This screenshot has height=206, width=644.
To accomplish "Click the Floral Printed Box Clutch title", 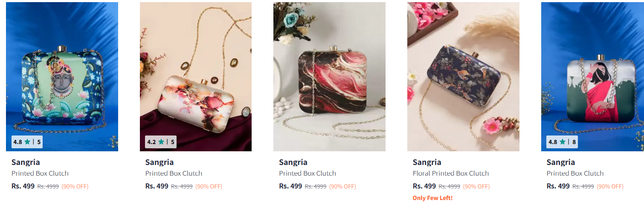I will coord(450,174).
